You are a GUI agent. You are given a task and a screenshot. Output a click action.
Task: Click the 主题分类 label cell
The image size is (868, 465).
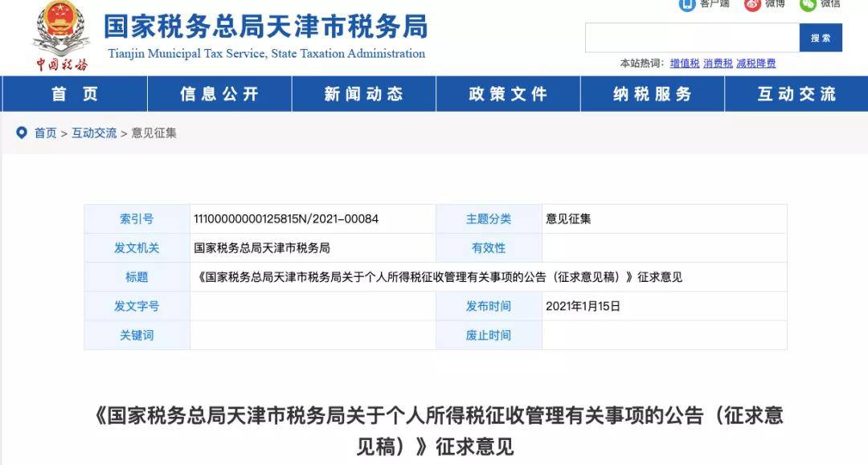click(x=489, y=219)
